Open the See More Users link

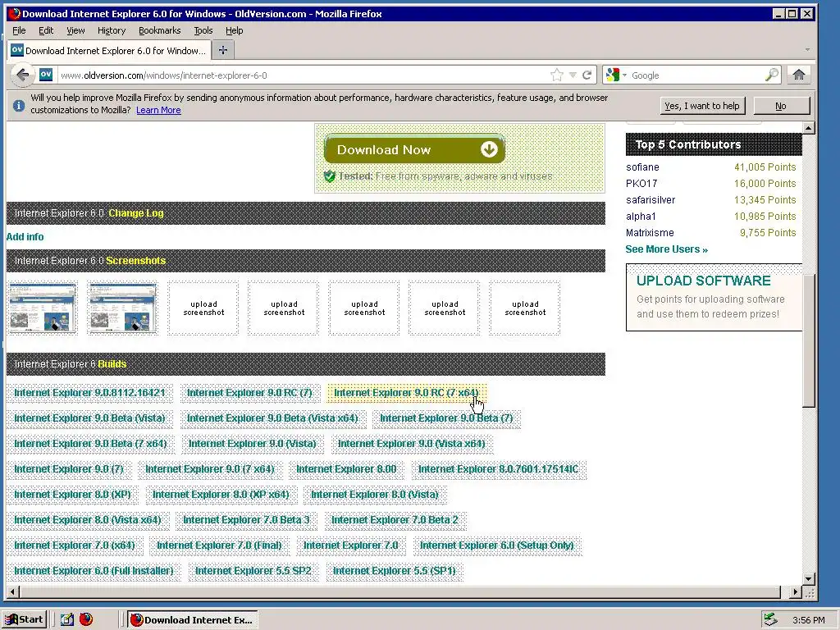tap(666, 249)
